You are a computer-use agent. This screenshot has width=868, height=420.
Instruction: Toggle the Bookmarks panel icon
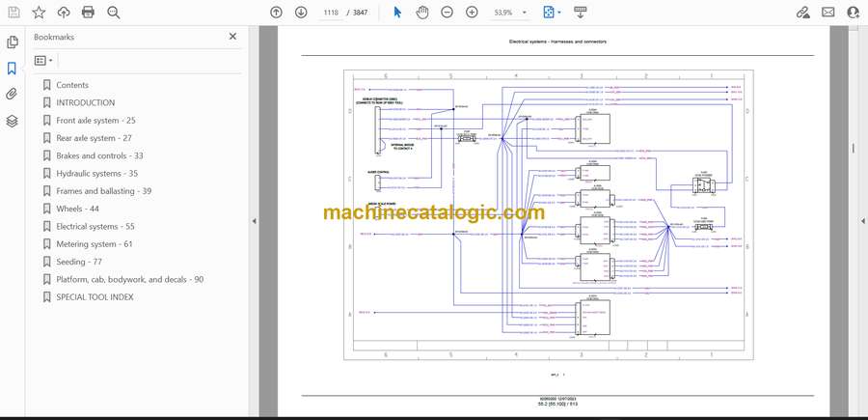click(x=13, y=69)
